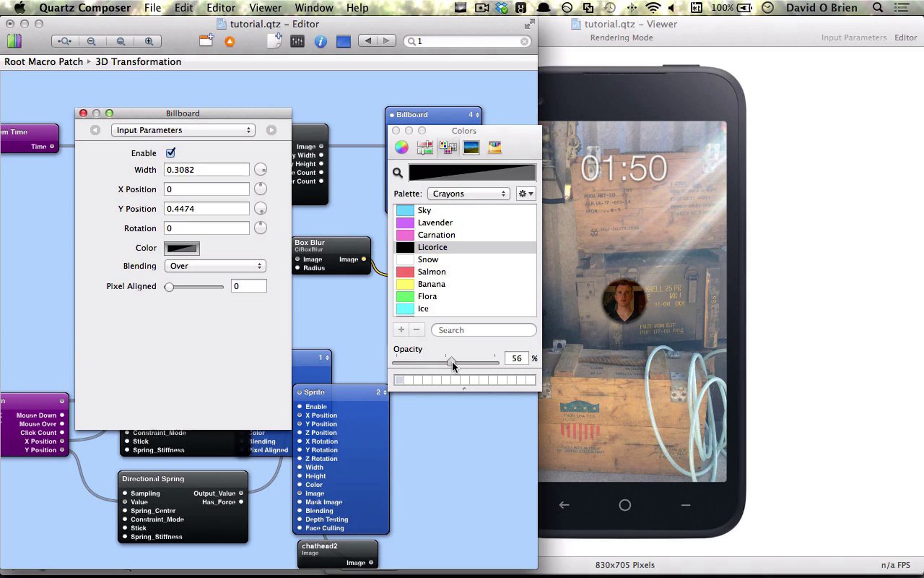The image size is (924, 578).
Task: Toggle the Enable checkbox in Billboard inspector
Action: coord(171,153)
